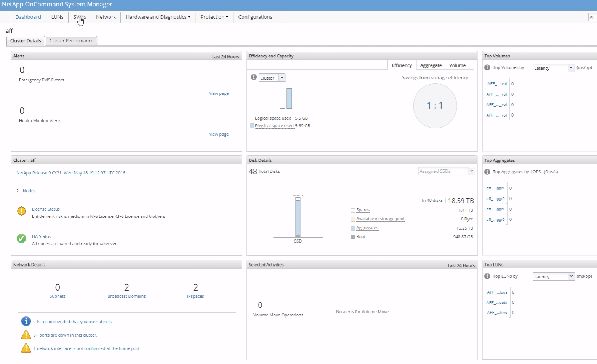This screenshot has width=597, height=364.
Task: Click the All field in top right
Action: [592, 17]
